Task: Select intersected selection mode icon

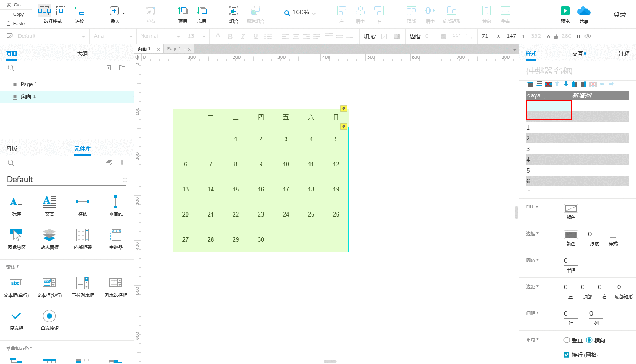Action: click(44, 11)
